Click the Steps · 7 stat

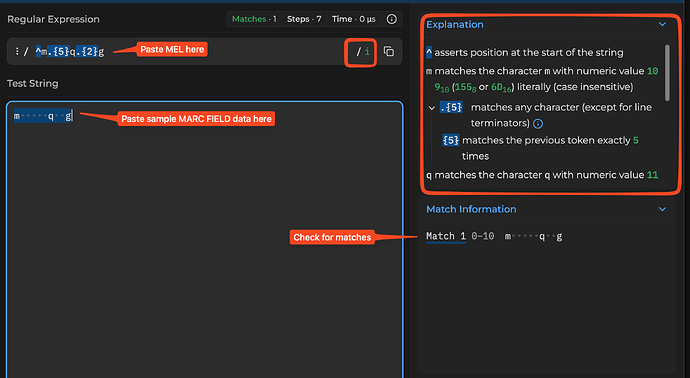(x=304, y=19)
